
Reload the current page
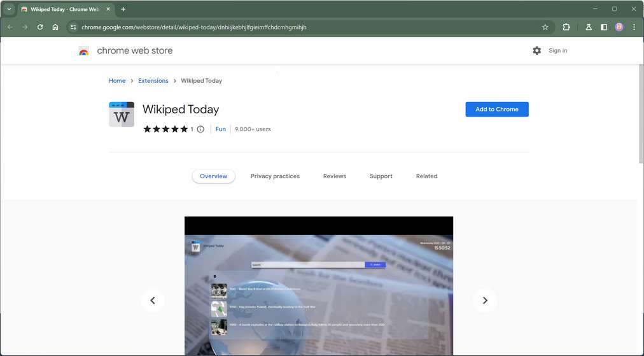click(x=40, y=27)
